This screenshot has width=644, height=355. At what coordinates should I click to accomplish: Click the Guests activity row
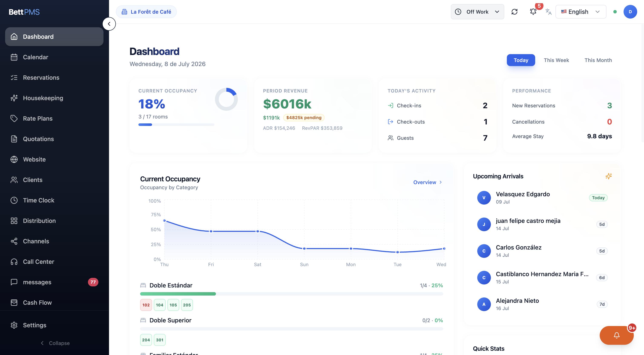point(437,138)
